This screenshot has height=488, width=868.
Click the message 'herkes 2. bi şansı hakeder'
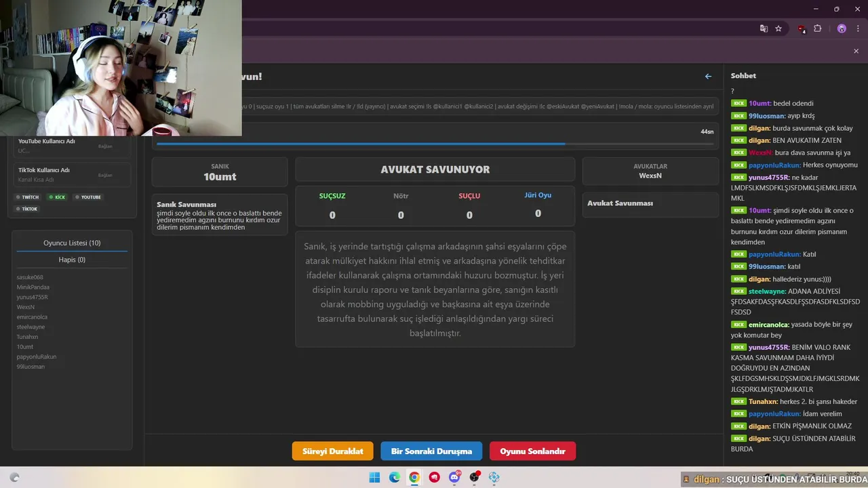[x=818, y=401]
